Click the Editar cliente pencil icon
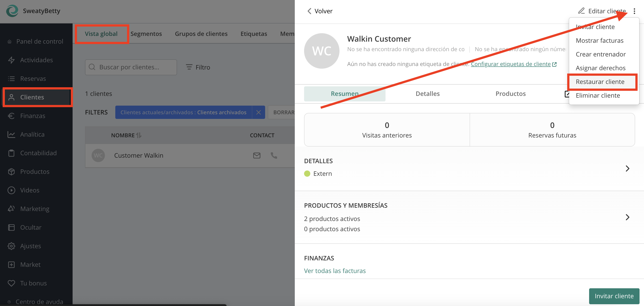The width and height of the screenshot is (644, 306). tap(582, 11)
